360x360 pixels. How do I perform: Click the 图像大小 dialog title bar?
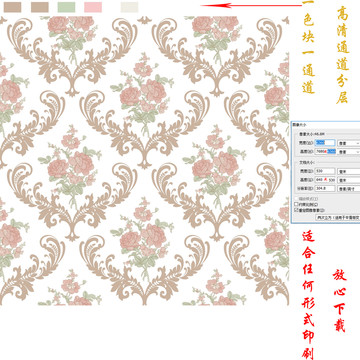click(x=326, y=124)
